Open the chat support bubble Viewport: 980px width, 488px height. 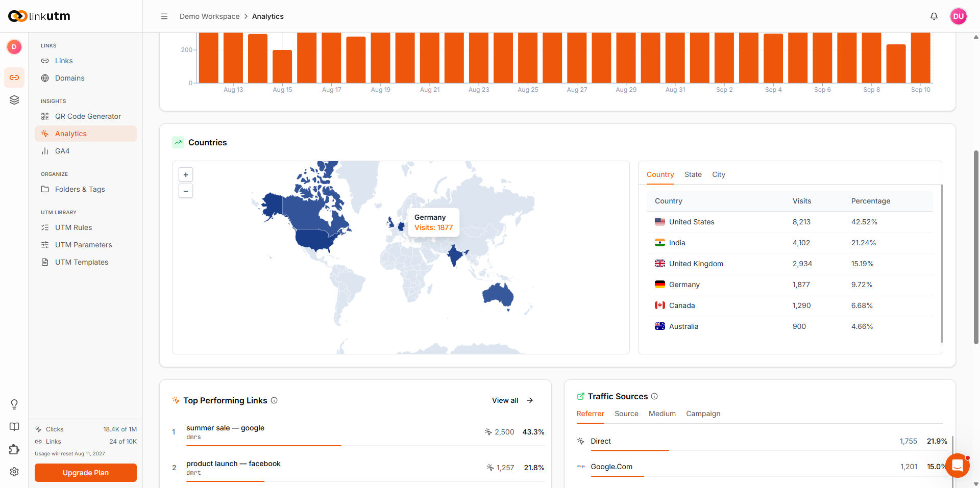[x=958, y=466]
